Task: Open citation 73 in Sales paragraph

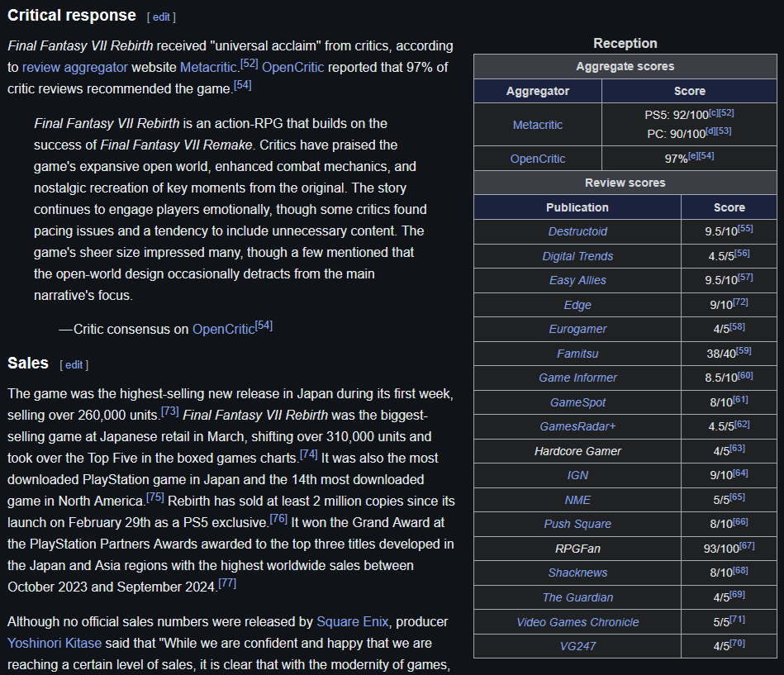Action: click(x=169, y=411)
